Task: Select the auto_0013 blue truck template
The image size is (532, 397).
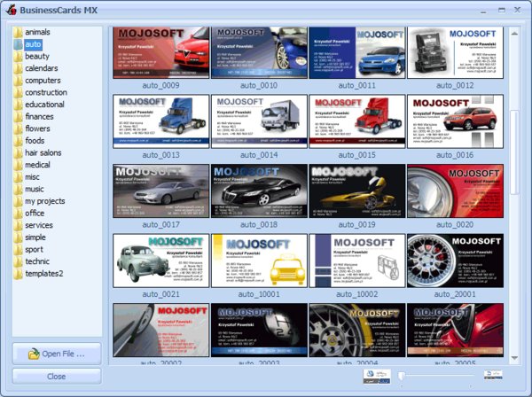Action: coord(160,121)
